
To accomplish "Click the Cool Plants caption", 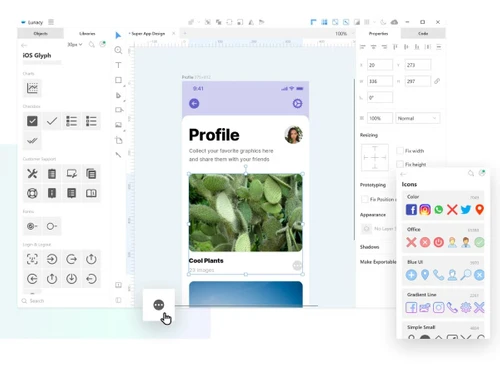I will [x=206, y=261].
